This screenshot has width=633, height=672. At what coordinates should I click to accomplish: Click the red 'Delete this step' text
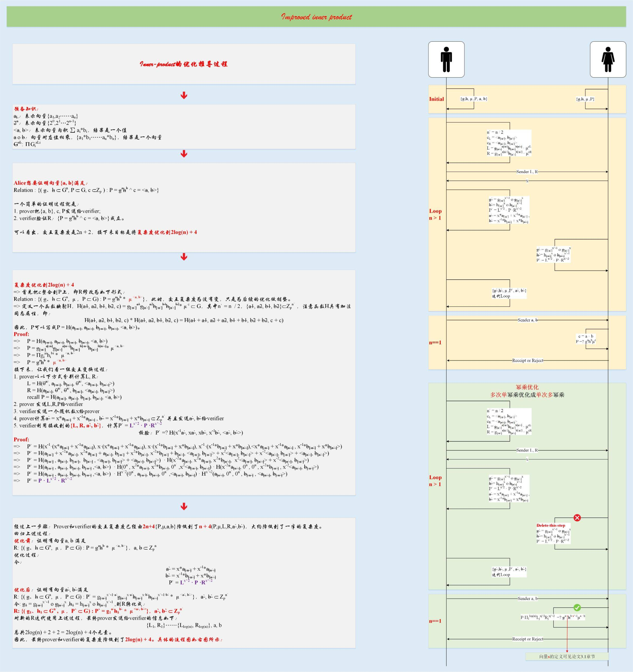coord(550,526)
